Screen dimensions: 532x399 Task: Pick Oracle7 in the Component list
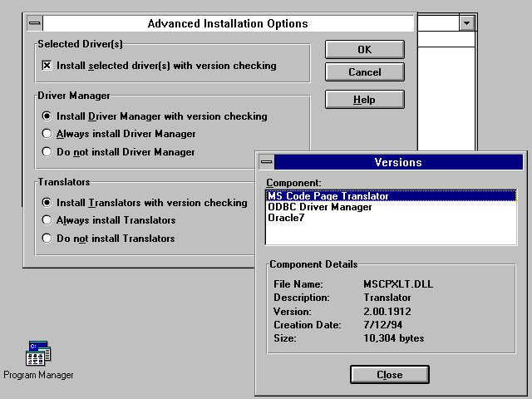[288, 218]
